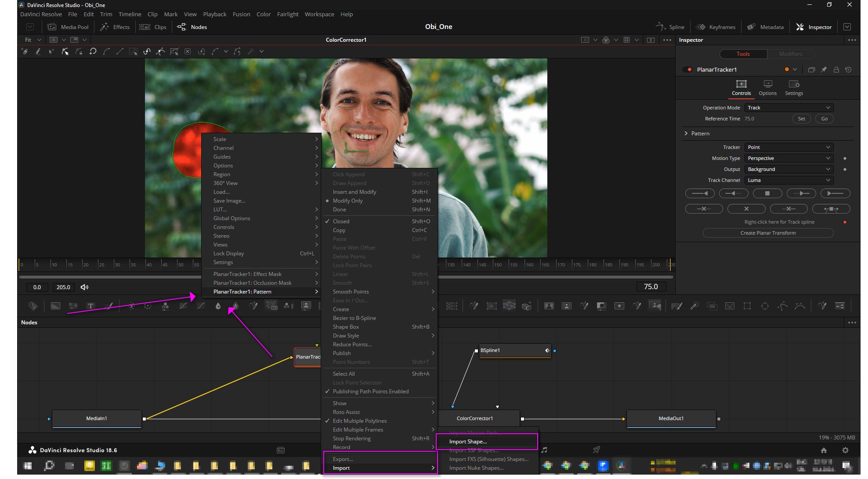This screenshot has width=868, height=479.
Task: Add a Background node from toolbar
Action: click(56, 306)
